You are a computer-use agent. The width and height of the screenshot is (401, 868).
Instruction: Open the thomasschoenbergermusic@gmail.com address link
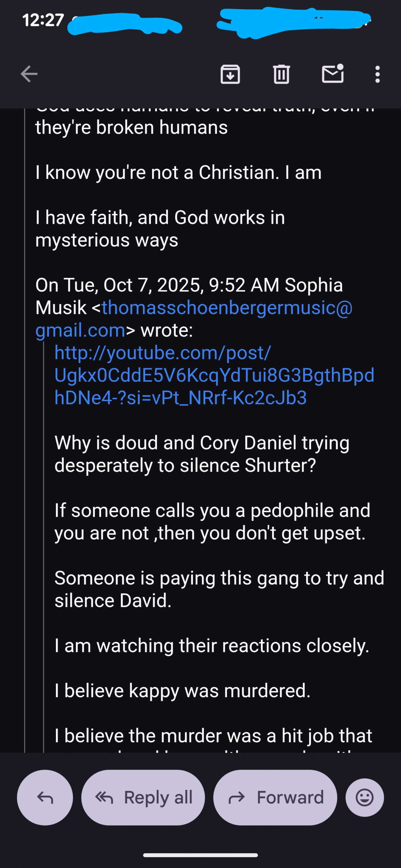227,308
